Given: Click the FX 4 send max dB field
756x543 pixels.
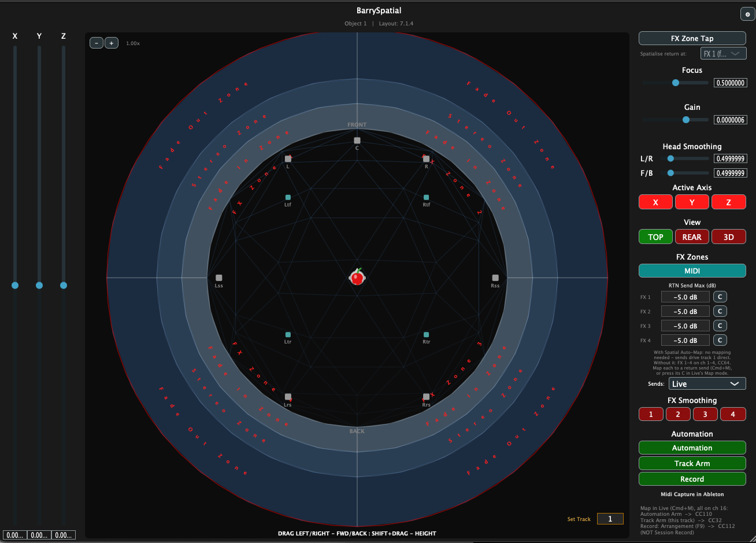Looking at the screenshot, I should 685,340.
